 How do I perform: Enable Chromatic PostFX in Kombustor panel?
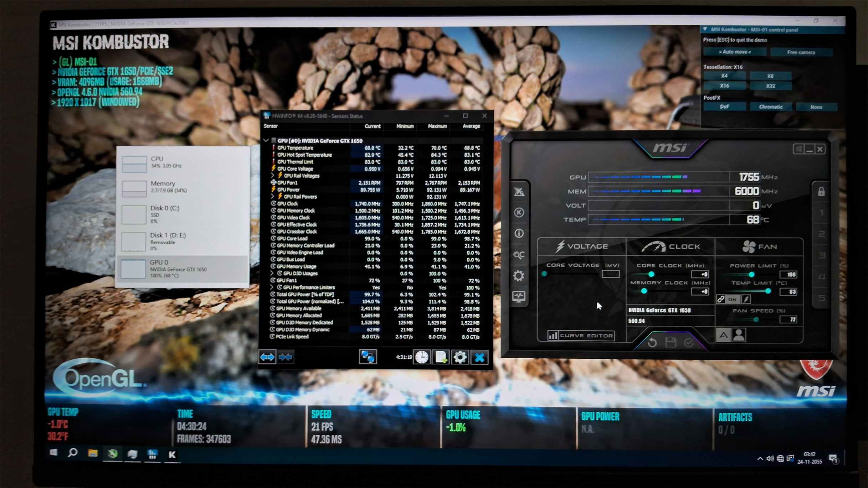tap(771, 107)
